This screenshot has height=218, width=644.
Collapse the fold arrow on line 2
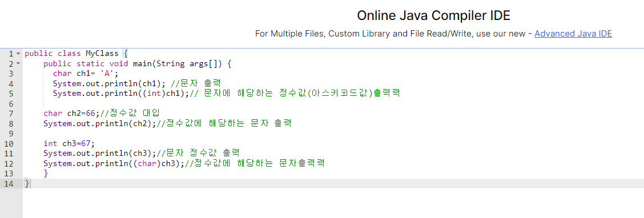tap(18, 64)
